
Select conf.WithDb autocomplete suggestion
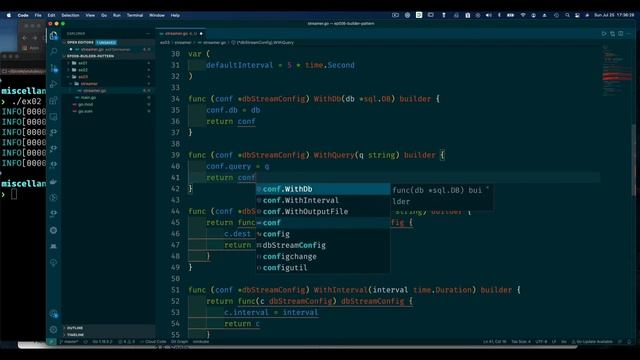coord(323,189)
